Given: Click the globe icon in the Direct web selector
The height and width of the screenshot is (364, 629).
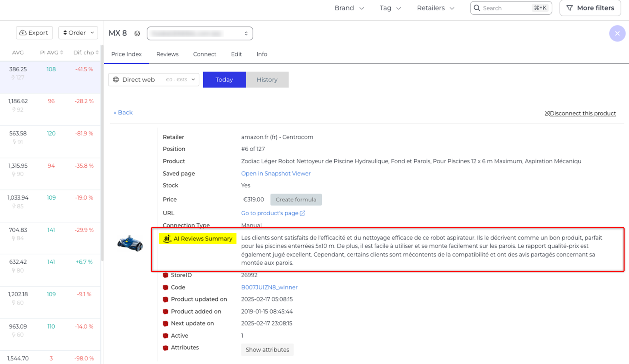Looking at the screenshot, I should pos(116,80).
